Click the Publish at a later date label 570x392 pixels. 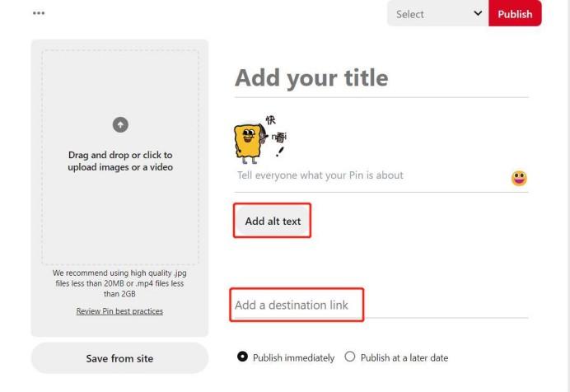click(x=404, y=358)
